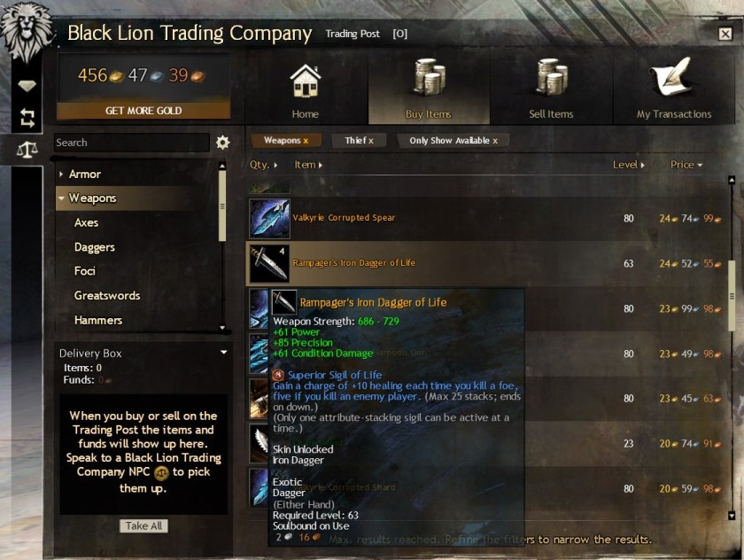Image resolution: width=744 pixels, height=560 pixels.
Task: Collapse the Delivery Box dropdown arrow
Action: [223, 353]
